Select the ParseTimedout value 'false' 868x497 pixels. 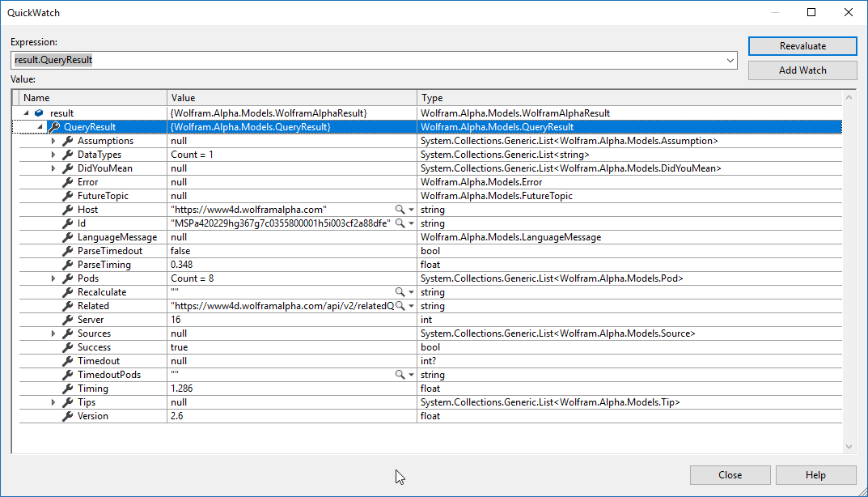(180, 251)
